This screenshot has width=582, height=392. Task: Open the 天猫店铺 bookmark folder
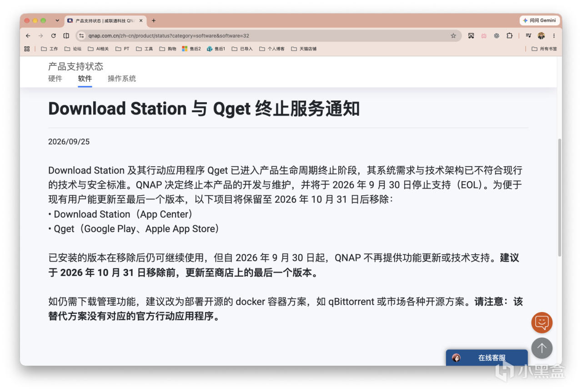(304, 49)
